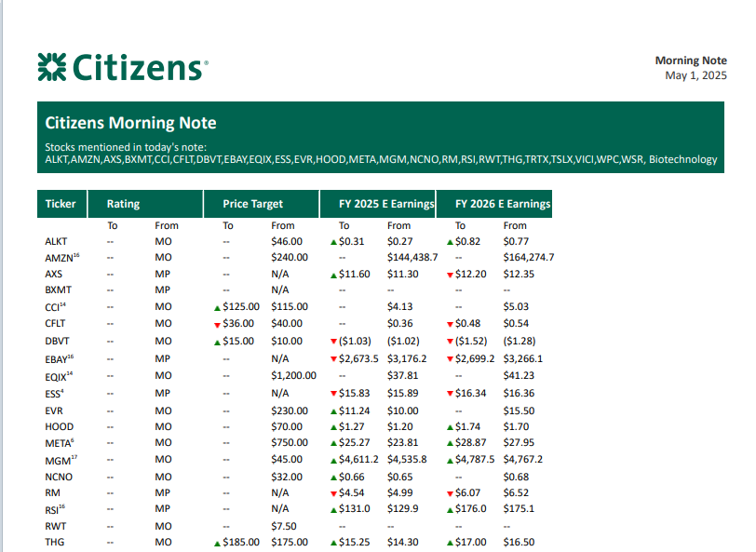The width and height of the screenshot is (756, 552).
Task: Click 'Stocks mentioned in today's note:' line
Action: click(126, 147)
